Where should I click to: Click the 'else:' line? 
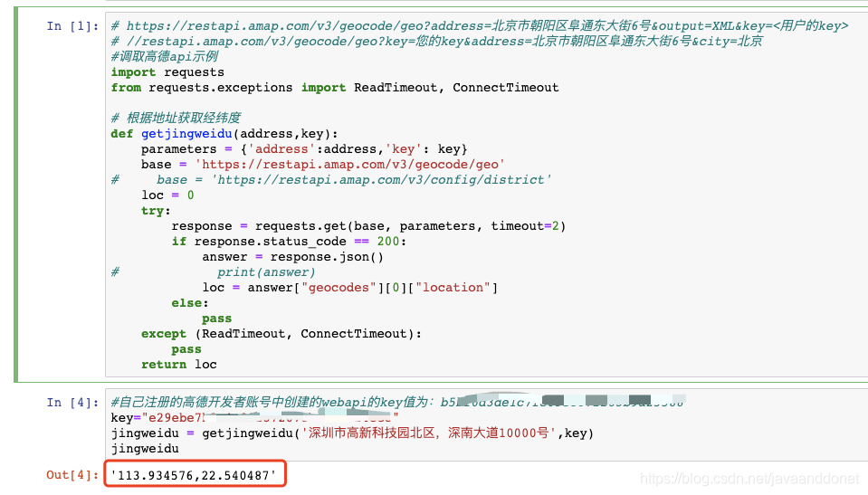click(x=190, y=303)
